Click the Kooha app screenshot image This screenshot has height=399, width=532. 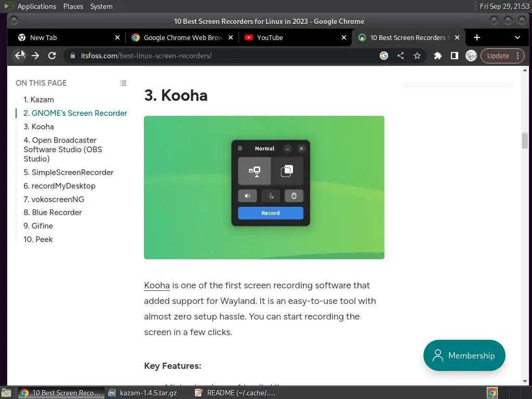[x=264, y=188]
